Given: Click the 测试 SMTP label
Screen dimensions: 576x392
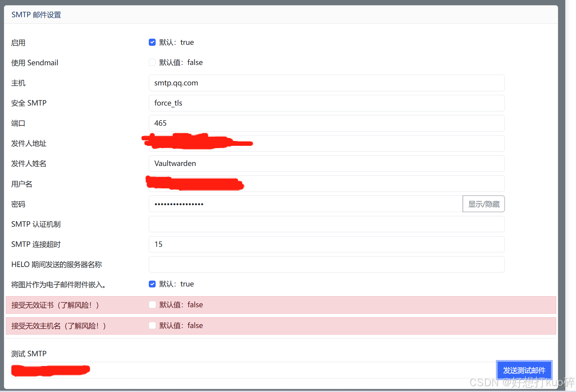Looking at the screenshot, I should pos(29,354).
